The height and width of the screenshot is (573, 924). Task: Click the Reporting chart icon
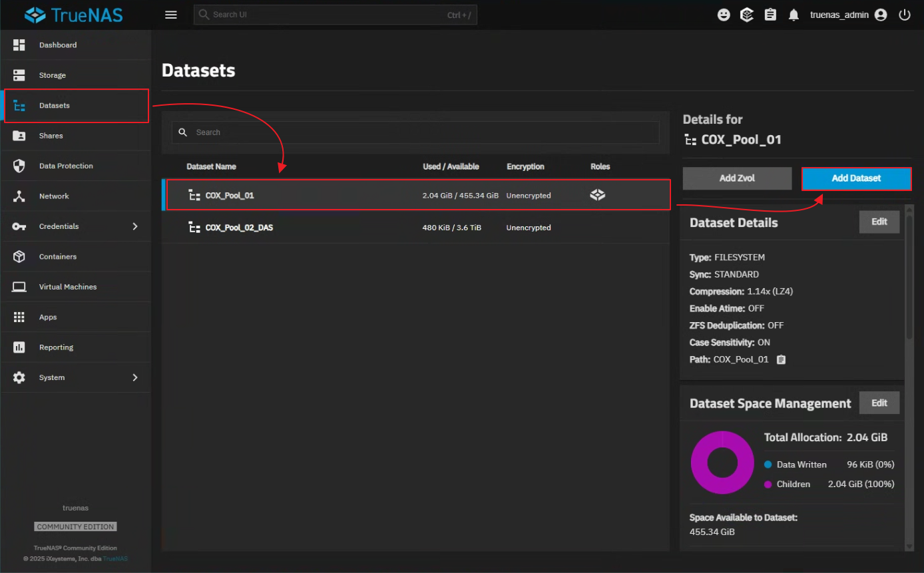pos(19,347)
